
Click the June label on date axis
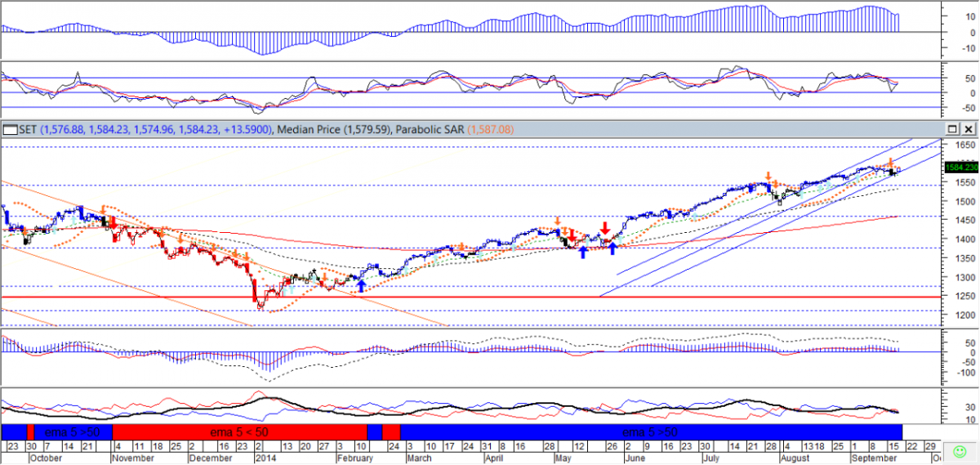pyautogui.click(x=635, y=458)
